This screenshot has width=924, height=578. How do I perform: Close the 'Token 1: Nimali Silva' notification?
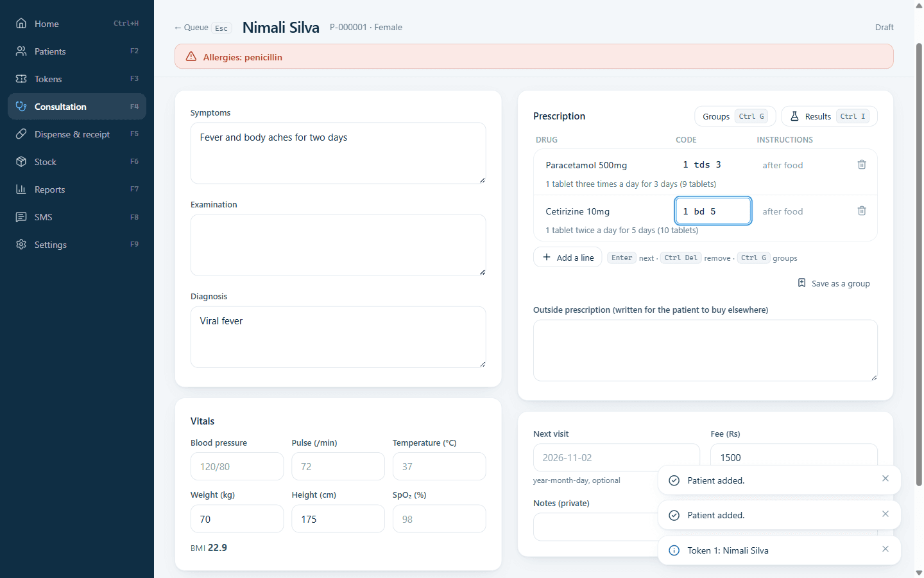click(886, 549)
